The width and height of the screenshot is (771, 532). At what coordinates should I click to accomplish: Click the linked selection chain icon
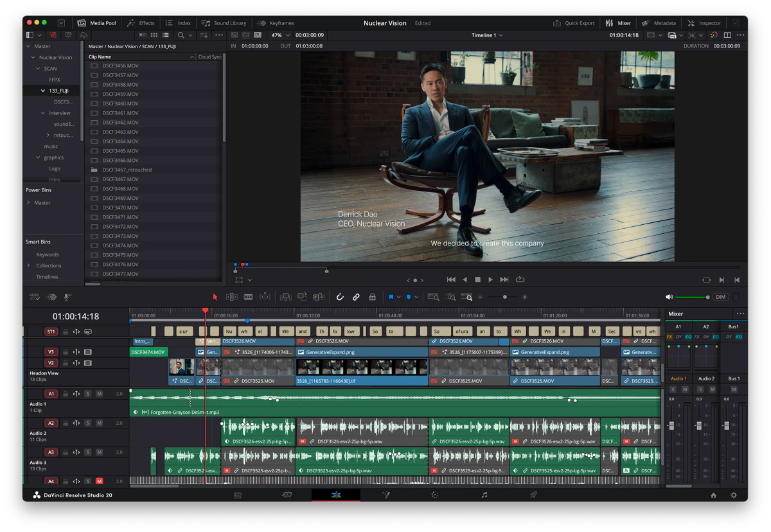[356, 297]
